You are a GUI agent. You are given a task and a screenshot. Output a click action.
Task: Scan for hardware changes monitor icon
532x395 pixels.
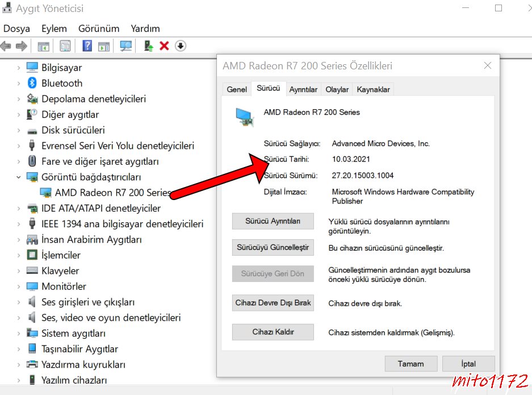click(x=126, y=46)
